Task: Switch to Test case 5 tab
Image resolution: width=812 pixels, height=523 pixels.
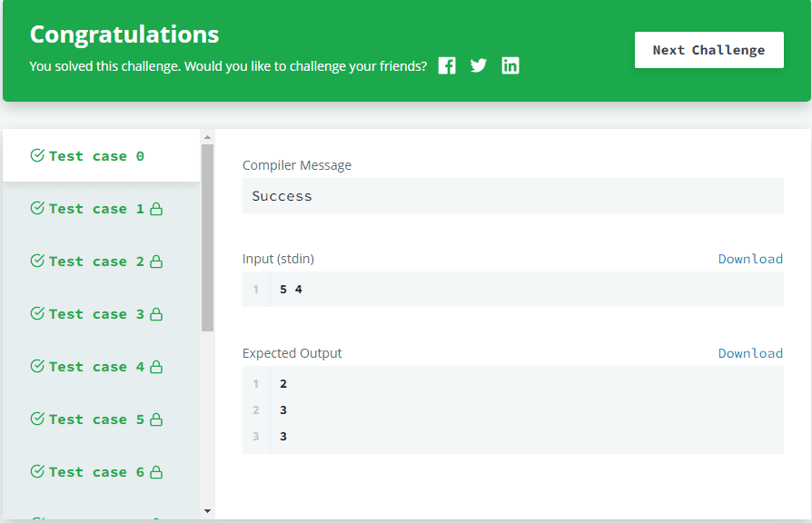Action: click(x=102, y=419)
